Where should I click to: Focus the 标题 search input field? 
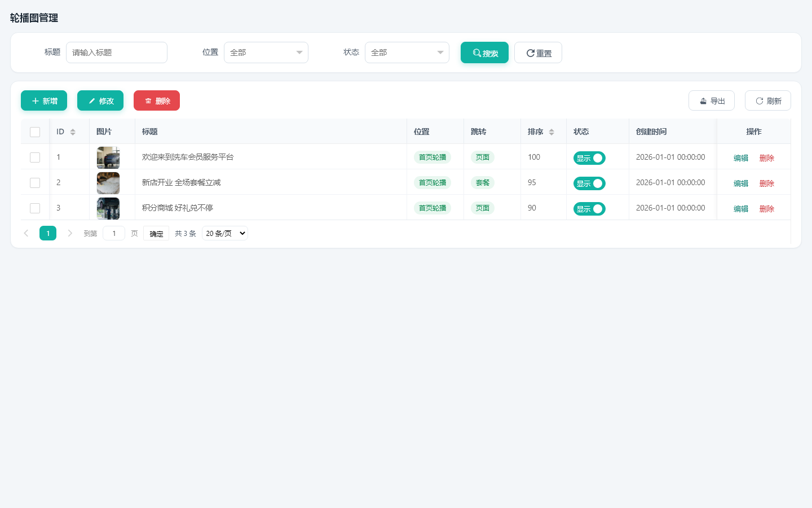click(117, 52)
